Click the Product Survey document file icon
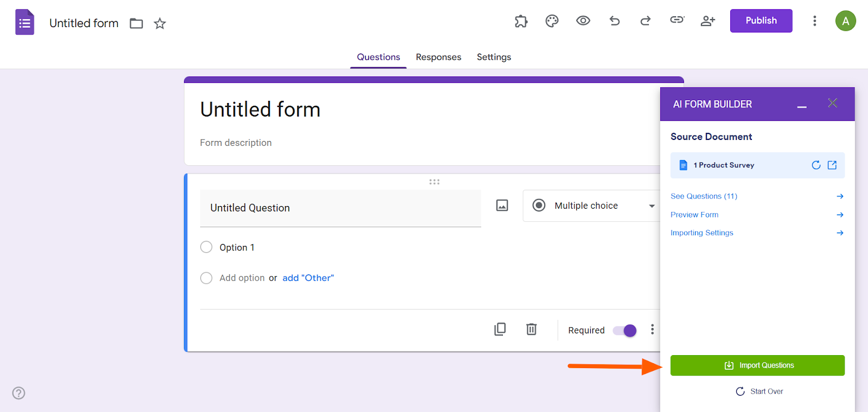Screen dimensions: 868x412 point(684,165)
